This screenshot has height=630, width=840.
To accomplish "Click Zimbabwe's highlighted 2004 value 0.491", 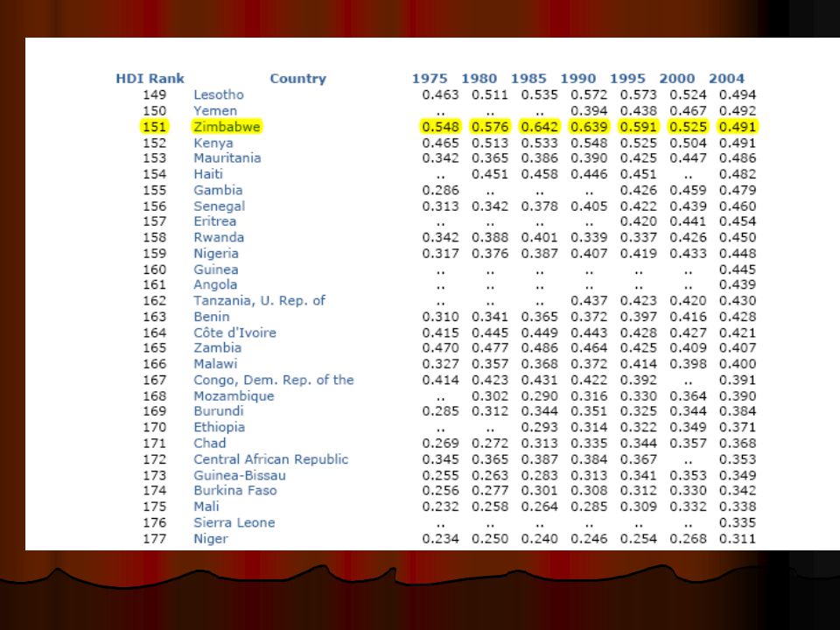I will click(x=738, y=127).
